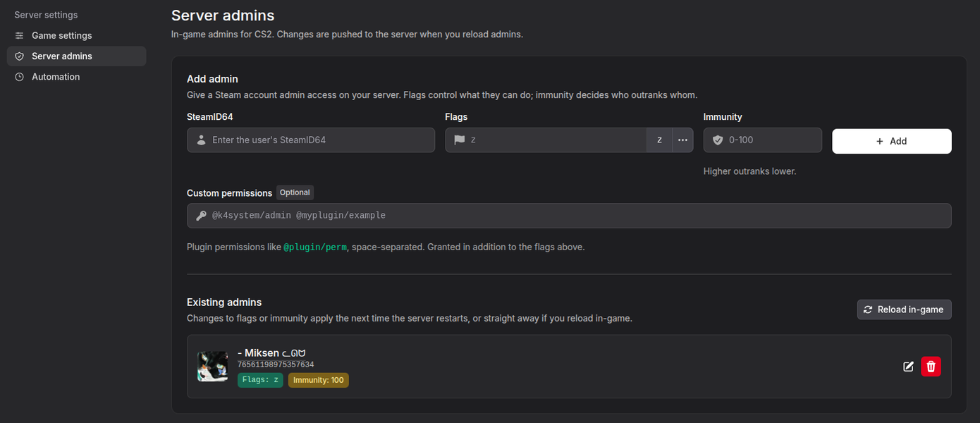Edit the Miksen admin entry
This screenshot has width=980, height=423.
[x=909, y=367]
